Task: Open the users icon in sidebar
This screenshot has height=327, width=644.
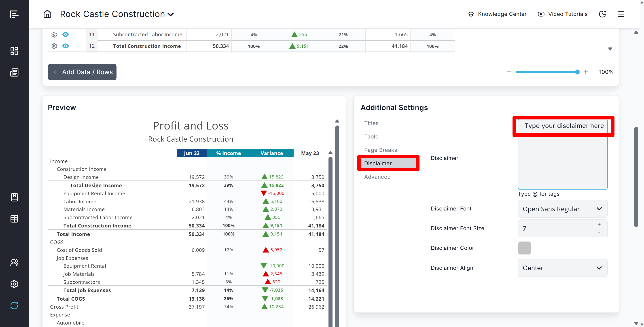Action: click(14, 263)
